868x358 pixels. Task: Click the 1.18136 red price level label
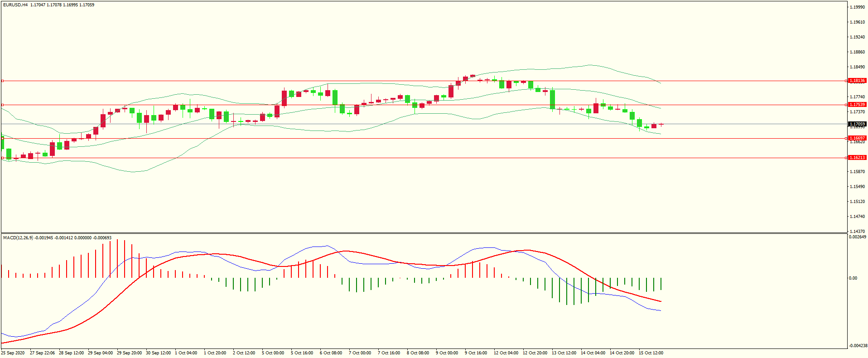(x=857, y=81)
